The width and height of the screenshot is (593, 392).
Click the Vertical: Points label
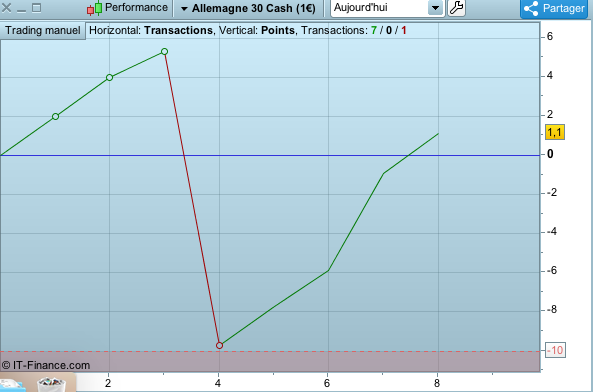(257, 30)
